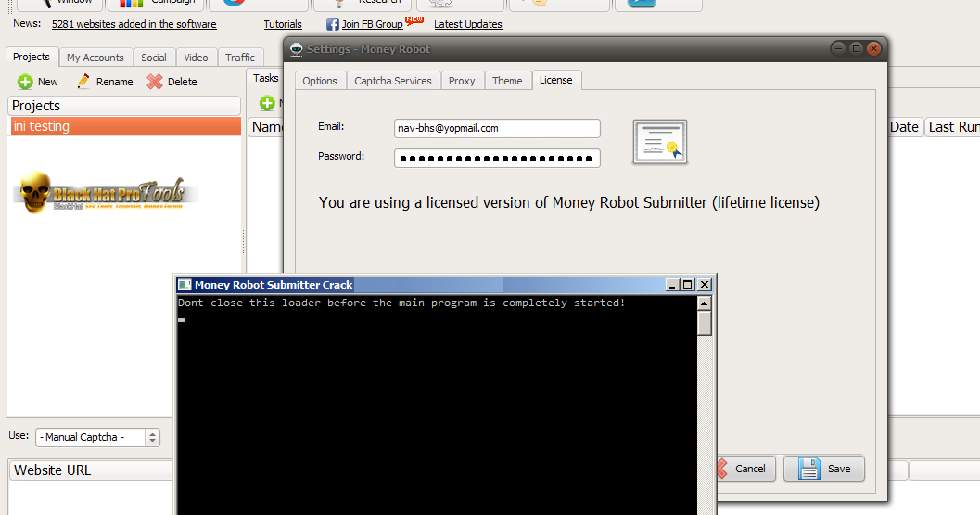Open the Options tab in Settings
The image size is (980, 515).
(x=320, y=81)
